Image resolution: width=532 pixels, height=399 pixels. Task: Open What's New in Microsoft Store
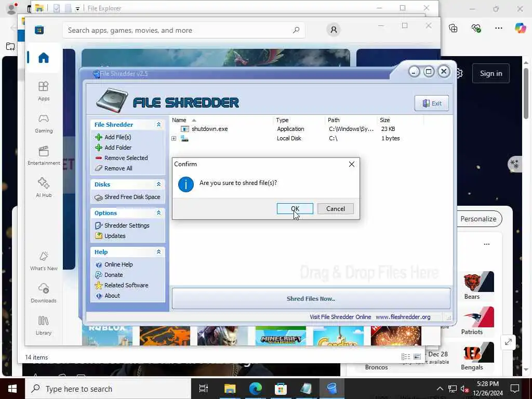pos(44,261)
